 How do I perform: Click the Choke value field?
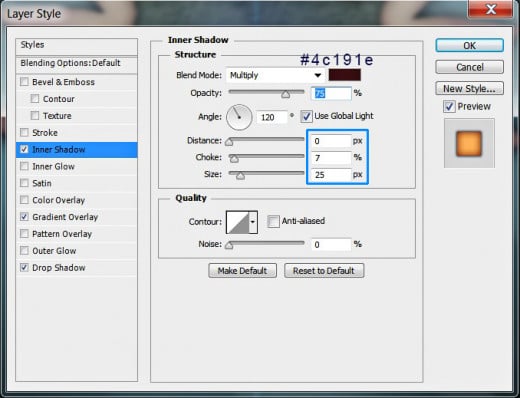331,158
